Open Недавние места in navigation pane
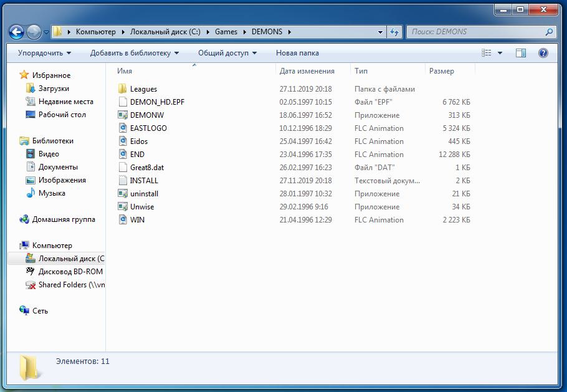Viewport: 567px width, 392px height. tap(66, 101)
